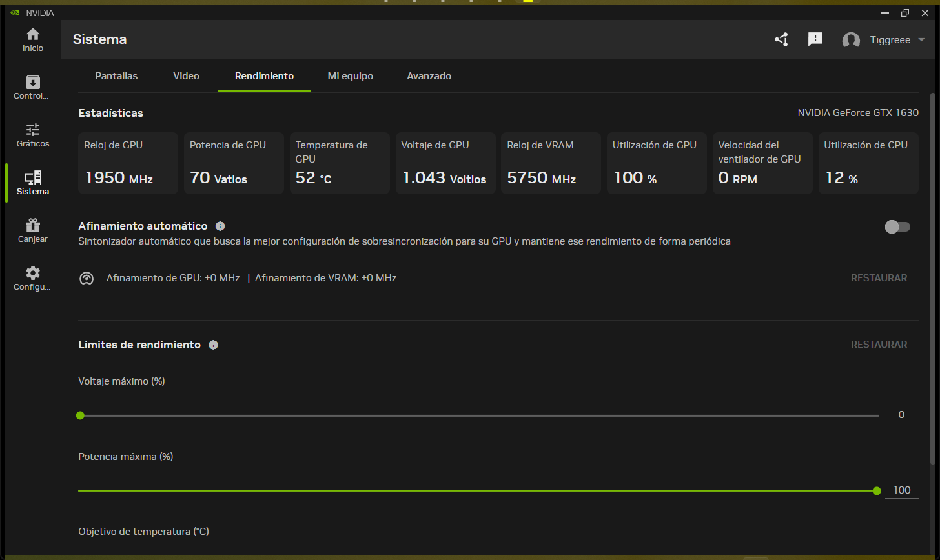Click the Potencia máxima value field
The image size is (940, 560).
coord(901,490)
